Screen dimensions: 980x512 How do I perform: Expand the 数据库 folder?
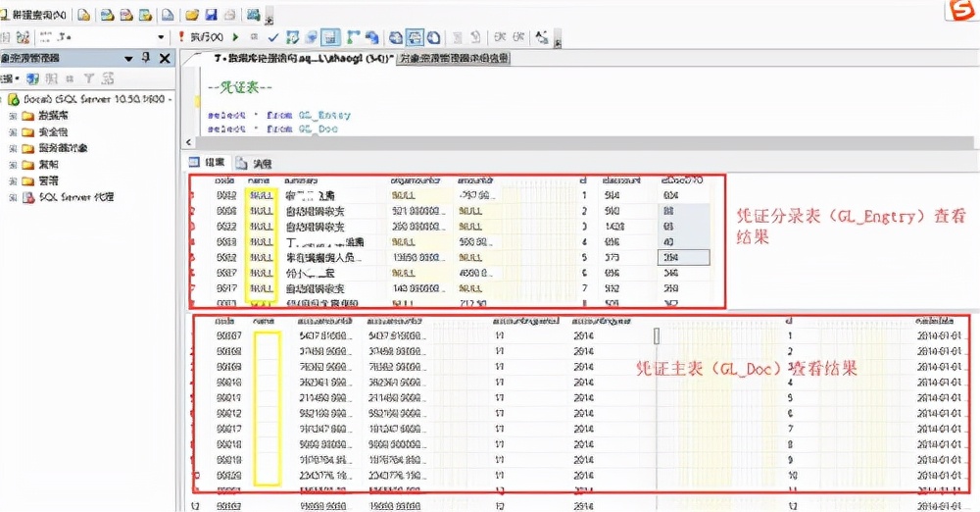[13, 116]
